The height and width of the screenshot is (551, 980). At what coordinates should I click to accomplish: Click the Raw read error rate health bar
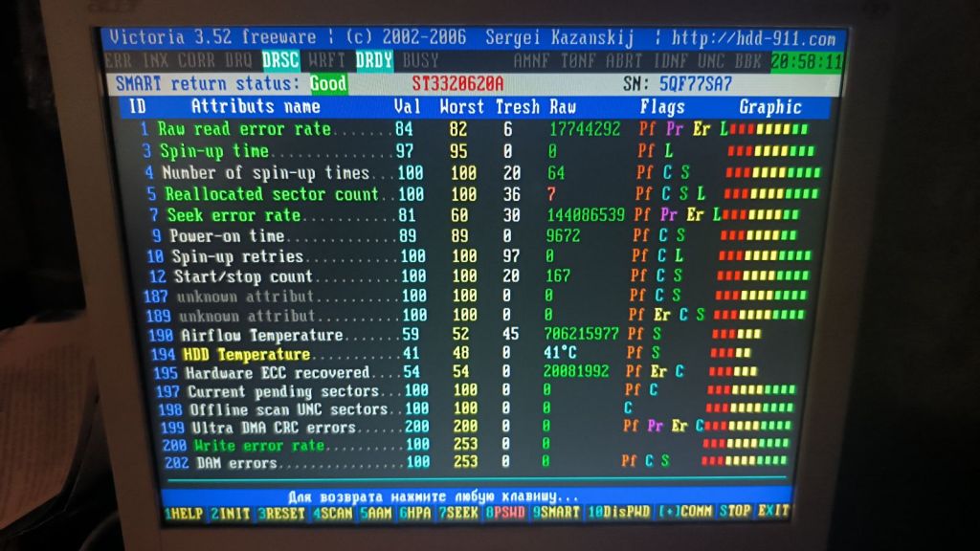coord(768,129)
